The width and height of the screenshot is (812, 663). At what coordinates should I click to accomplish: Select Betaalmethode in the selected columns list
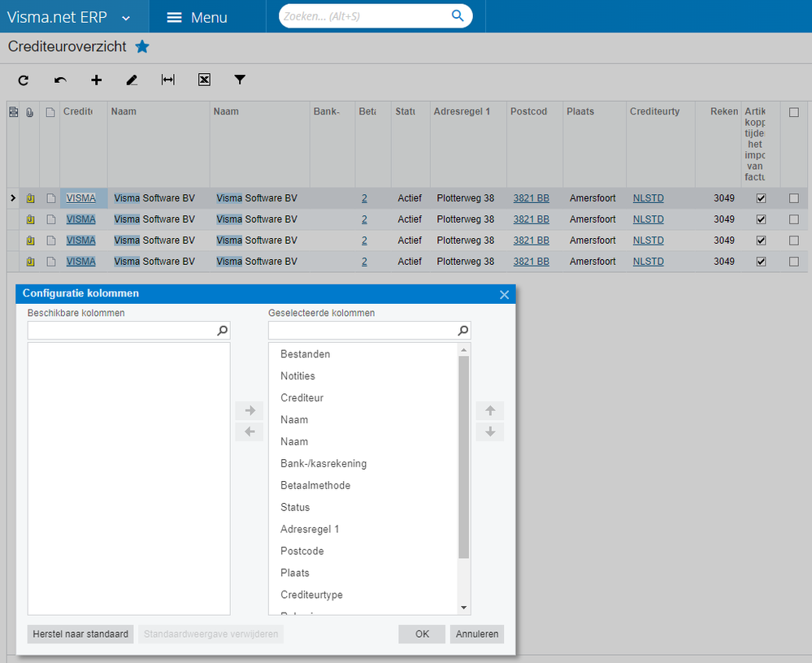(x=363, y=485)
